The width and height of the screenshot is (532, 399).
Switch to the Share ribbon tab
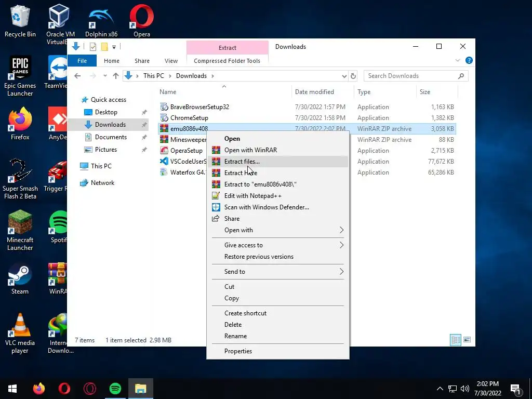pos(142,61)
